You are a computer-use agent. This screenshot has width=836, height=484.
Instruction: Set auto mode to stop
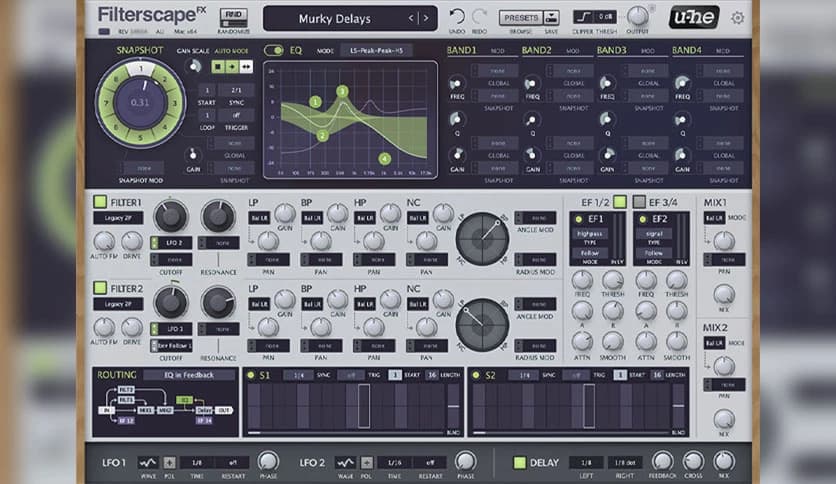pos(218,67)
